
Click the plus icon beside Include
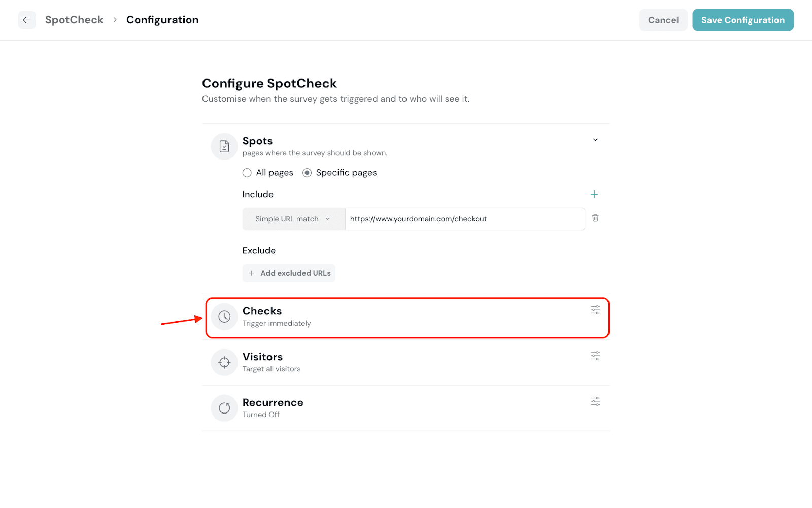tap(594, 194)
